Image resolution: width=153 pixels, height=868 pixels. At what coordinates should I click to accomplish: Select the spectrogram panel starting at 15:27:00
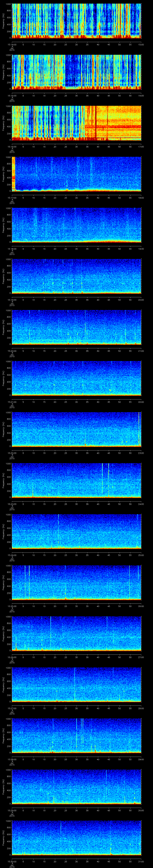pos(77,685)
